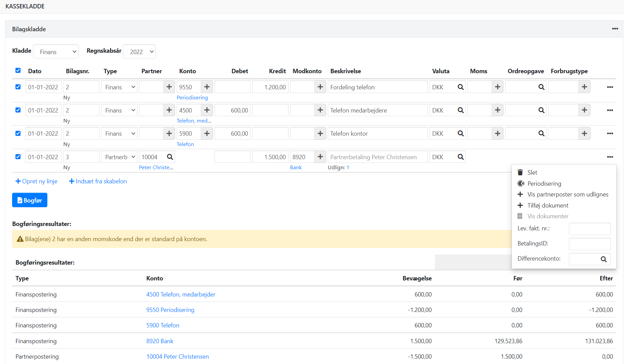This screenshot has height=364, width=624.
Task: Click the Valuta search icon for Telefon kontor row
Action: [x=460, y=134]
